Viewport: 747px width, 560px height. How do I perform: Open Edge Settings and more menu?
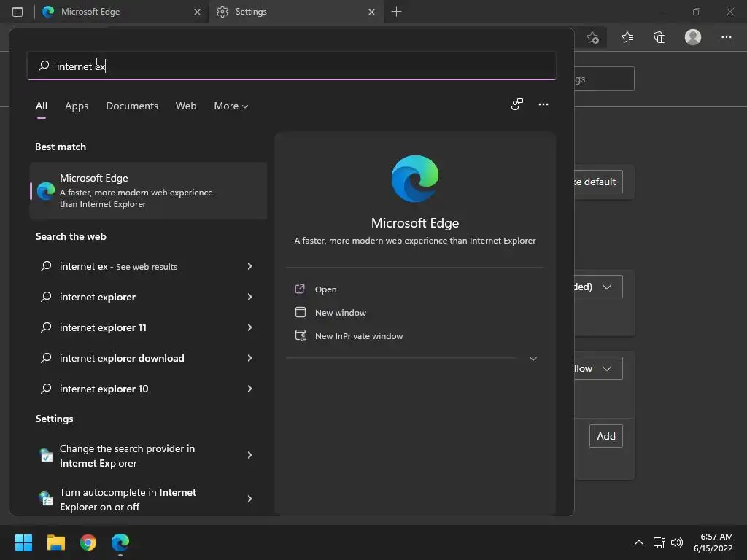tap(726, 37)
